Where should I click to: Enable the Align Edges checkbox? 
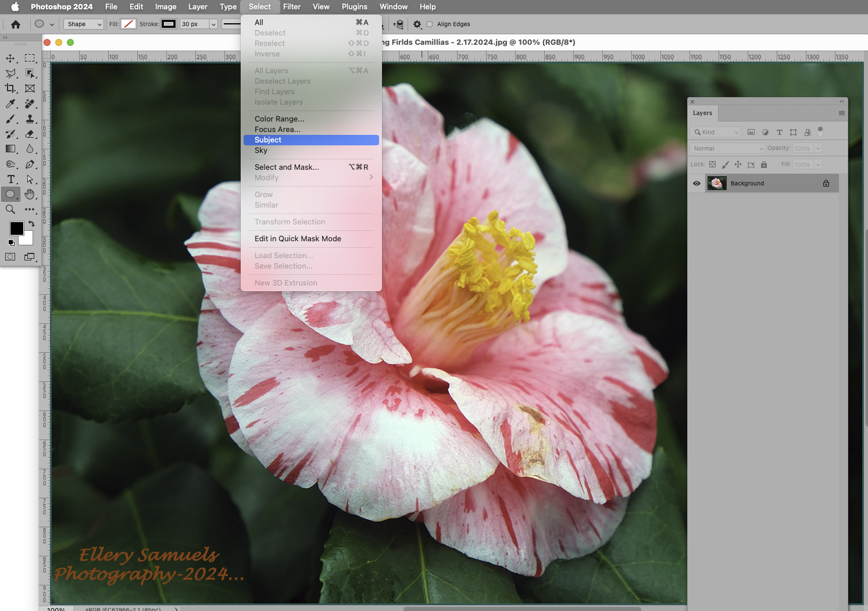click(431, 24)
